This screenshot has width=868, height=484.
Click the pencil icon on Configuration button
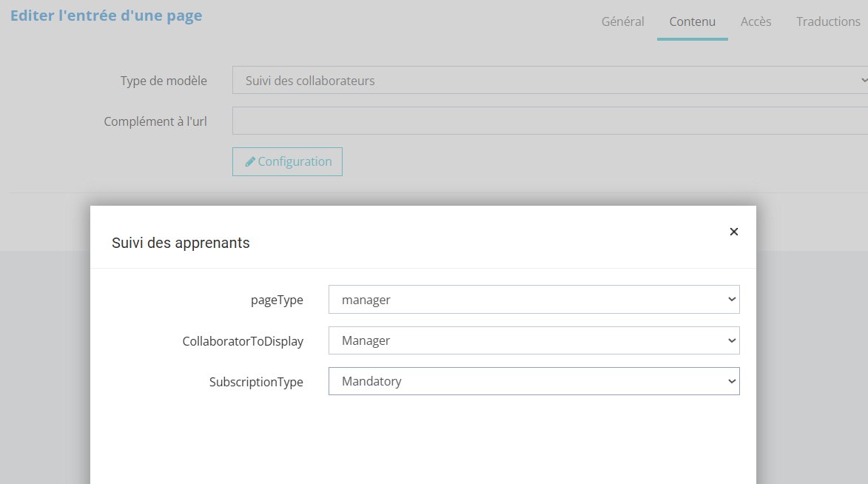pyautogui.click(x=250, y=161)
